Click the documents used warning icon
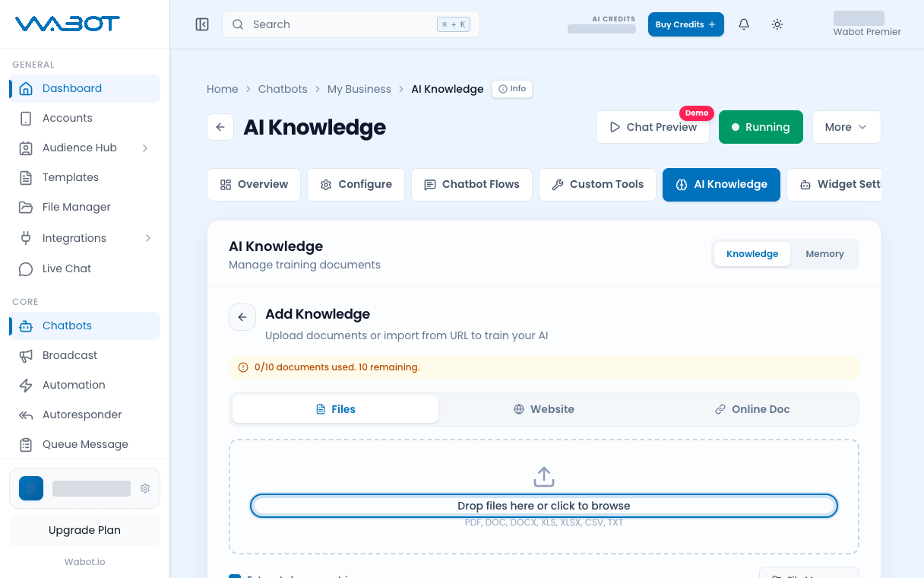This screenshot has width=924, height=578. tap(243, 367)
